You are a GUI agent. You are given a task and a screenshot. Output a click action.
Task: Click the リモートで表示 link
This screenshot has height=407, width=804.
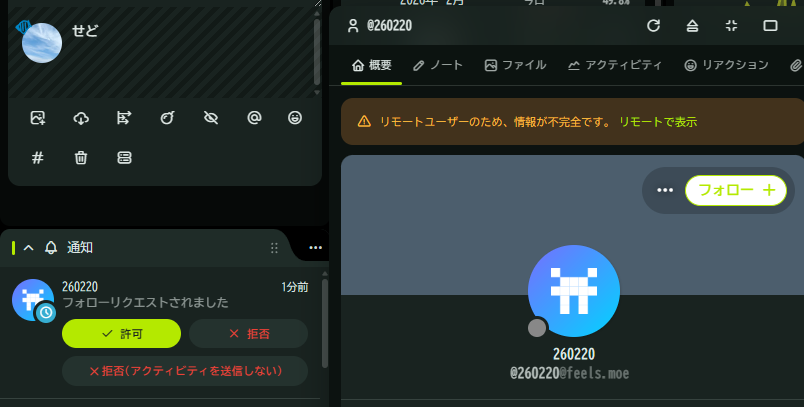point(657,122)
